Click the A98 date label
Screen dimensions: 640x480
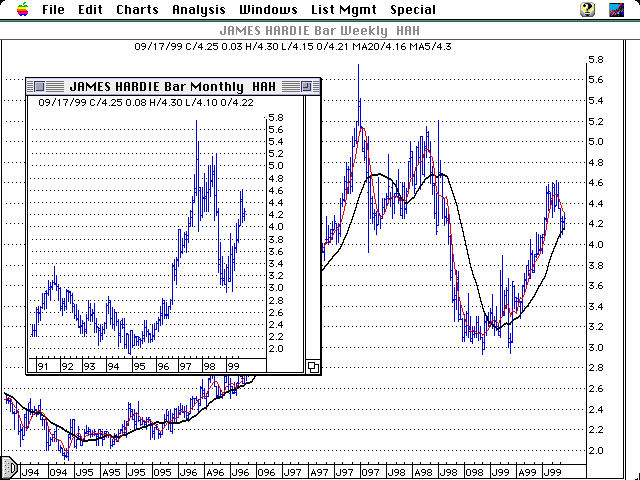pyautogui.click(x=423, y=473)
